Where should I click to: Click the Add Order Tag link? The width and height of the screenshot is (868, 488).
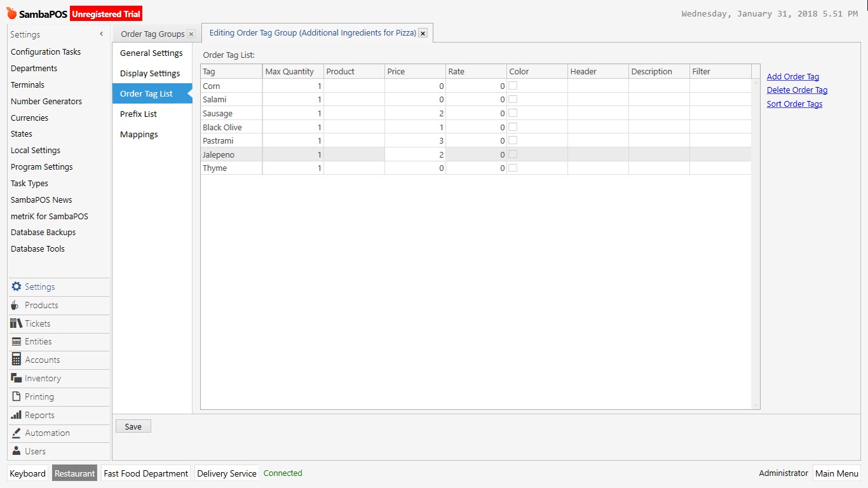(792, 76)
